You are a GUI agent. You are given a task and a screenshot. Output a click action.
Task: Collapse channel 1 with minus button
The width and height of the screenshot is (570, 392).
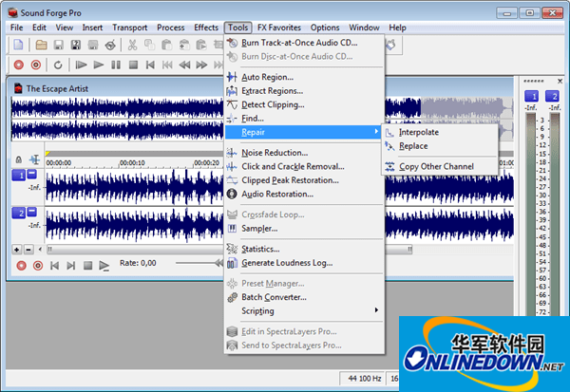tap(31, 176)
